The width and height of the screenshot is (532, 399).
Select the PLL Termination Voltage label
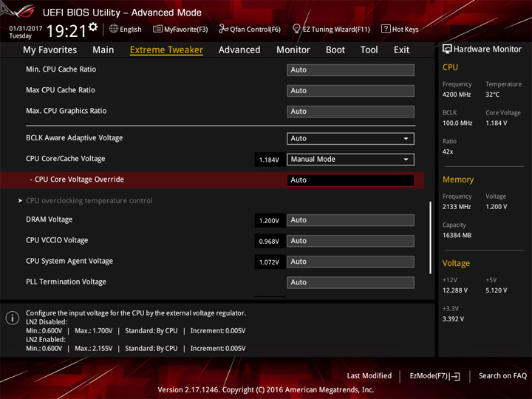click(66, 282)
